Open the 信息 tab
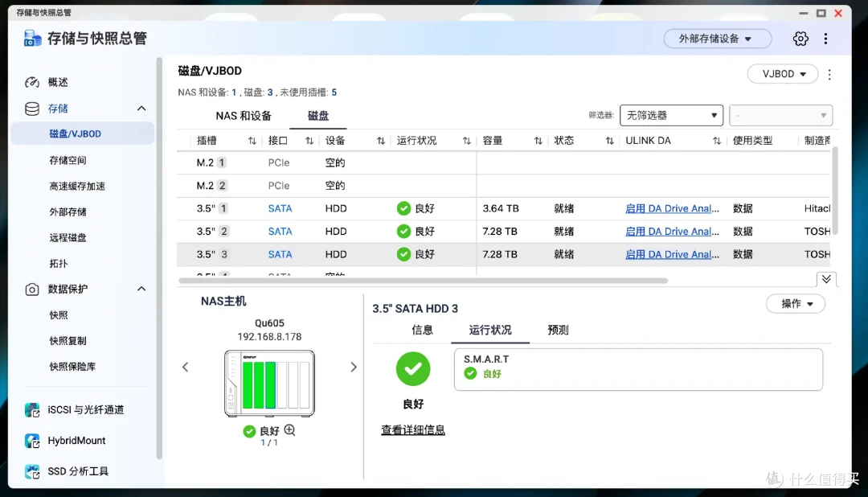Viewport: 868px width, 497px height. point(422,331)
